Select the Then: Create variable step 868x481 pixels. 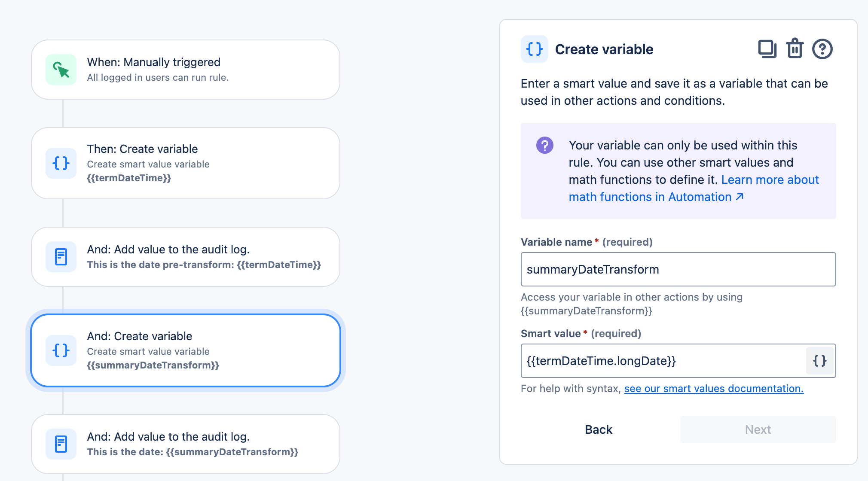[x=186, y=163]
